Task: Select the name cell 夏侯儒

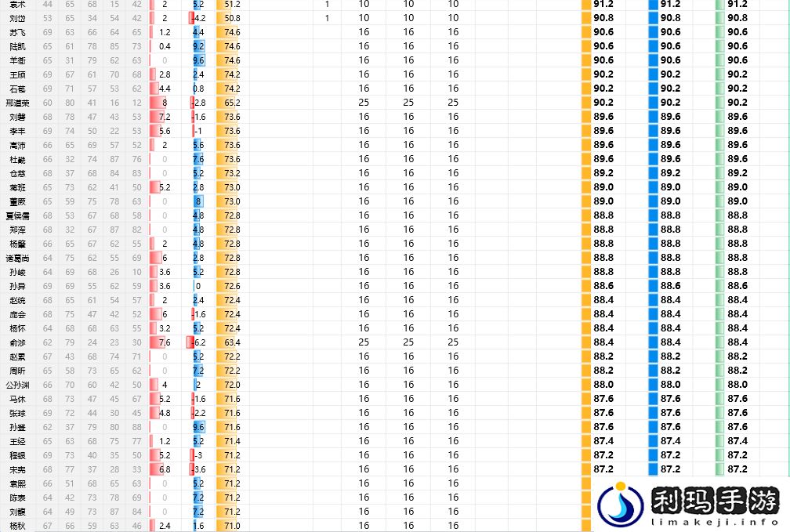Action: (17, 215)
